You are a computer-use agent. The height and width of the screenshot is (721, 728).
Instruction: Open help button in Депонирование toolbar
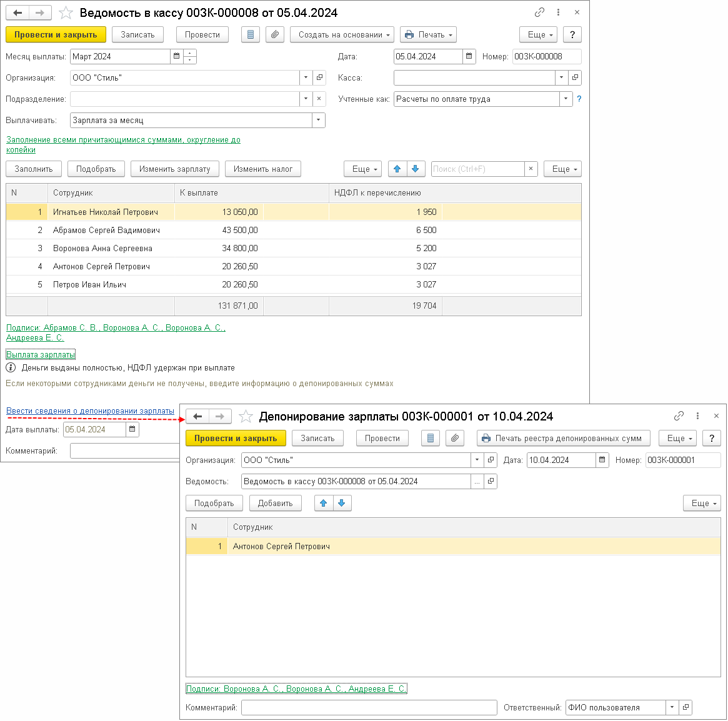(712, 438)
